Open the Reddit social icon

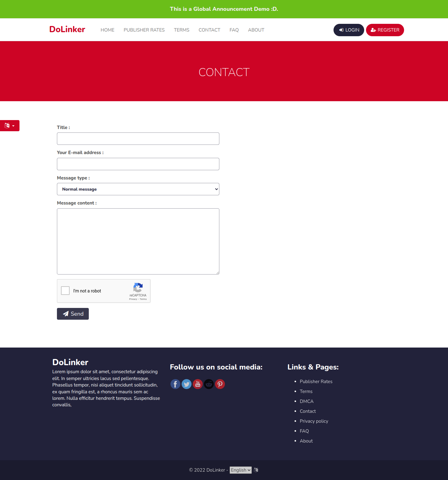point(209,384)
